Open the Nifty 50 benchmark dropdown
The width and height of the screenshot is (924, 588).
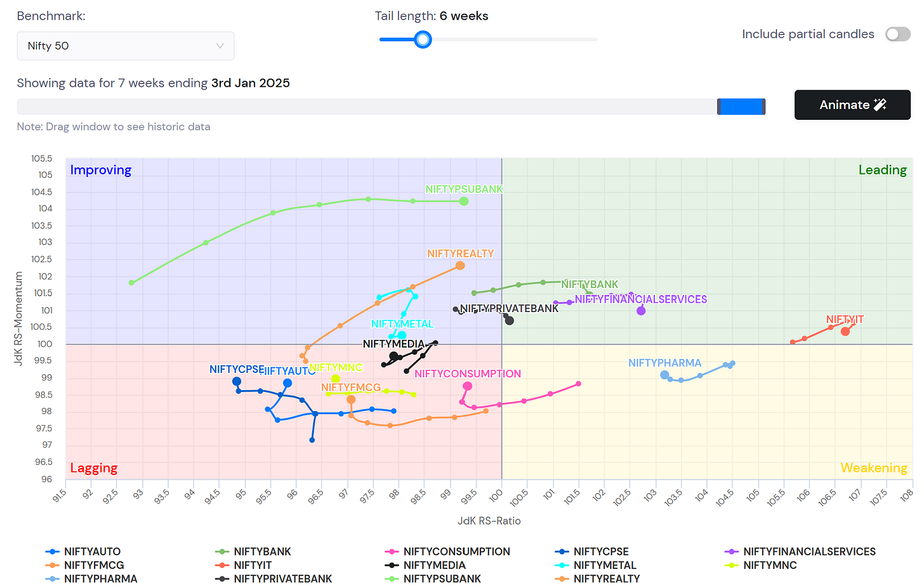[x=126, y=46]
